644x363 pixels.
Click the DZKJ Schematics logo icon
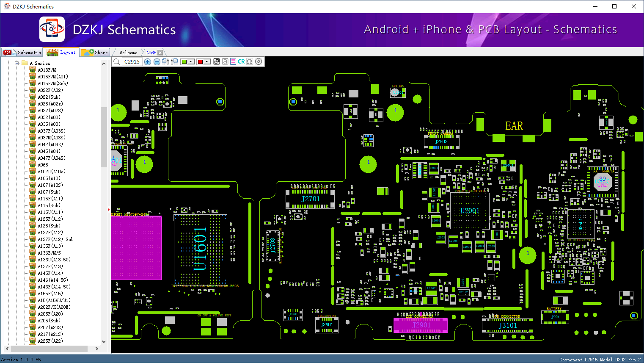tap(52, 29)
